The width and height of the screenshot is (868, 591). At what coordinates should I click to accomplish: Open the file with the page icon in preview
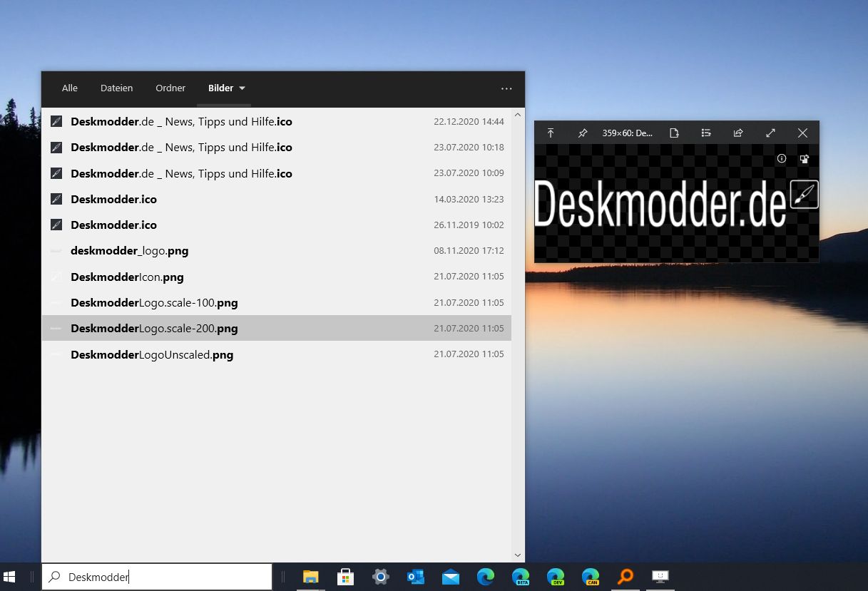coord(674,133)
